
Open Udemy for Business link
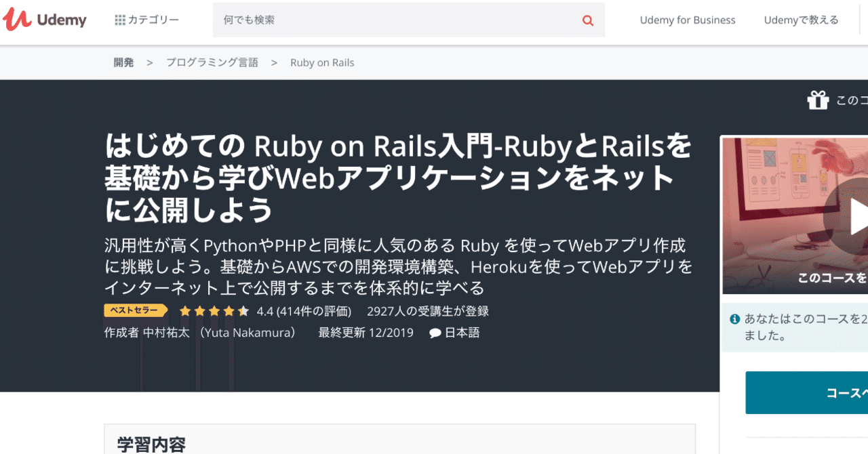[688, 20]
